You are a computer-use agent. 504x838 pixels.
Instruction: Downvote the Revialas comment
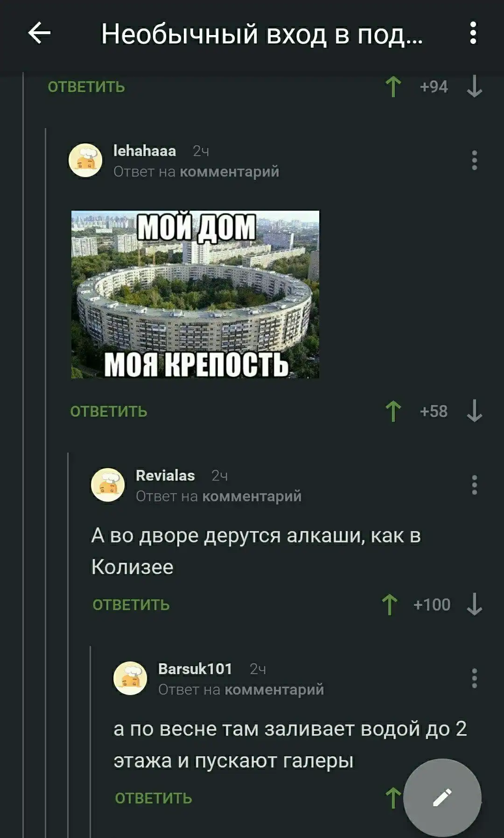click(474, 604)
